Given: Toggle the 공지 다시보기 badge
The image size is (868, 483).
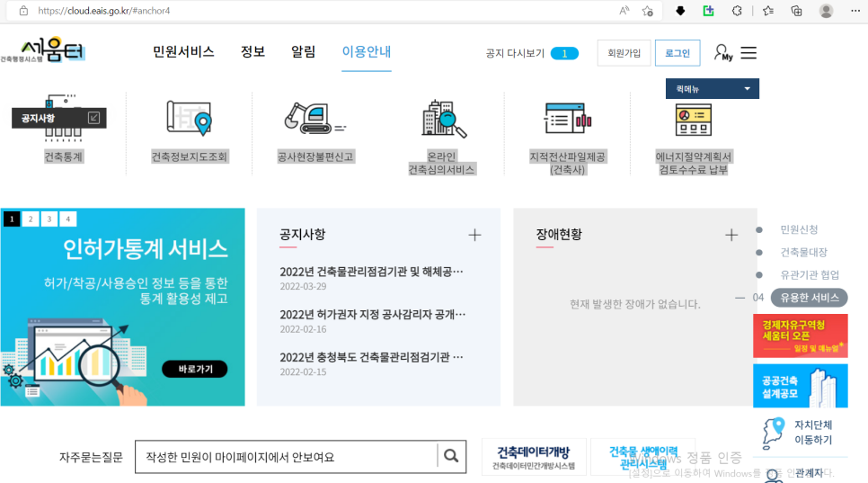Looking at the screenshot, I should click(x=564, y=54).
